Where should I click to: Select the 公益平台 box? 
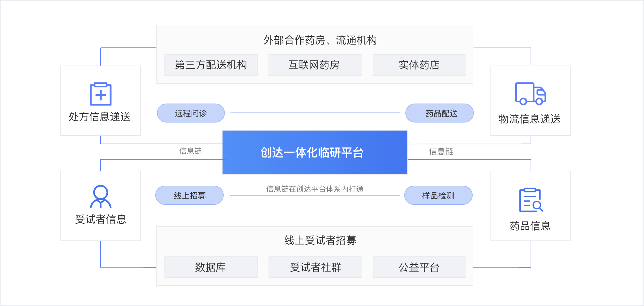pyautogui.click(x=419, y=267)
